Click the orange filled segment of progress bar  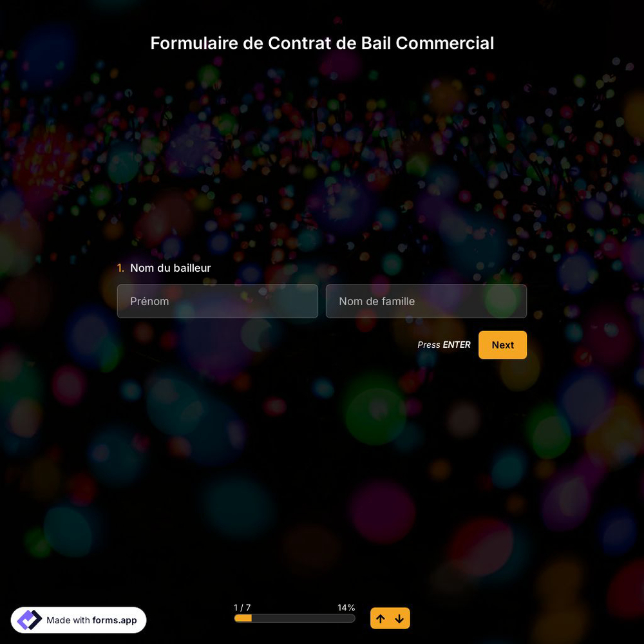coord(243,618)
